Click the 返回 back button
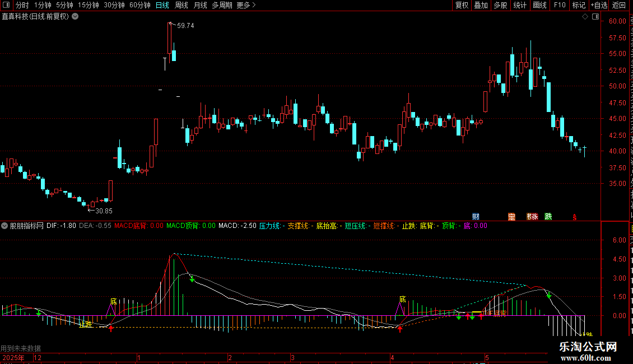The width and height of the screenshot is (633, 364). pyautogui.click(x=619, y=5)
